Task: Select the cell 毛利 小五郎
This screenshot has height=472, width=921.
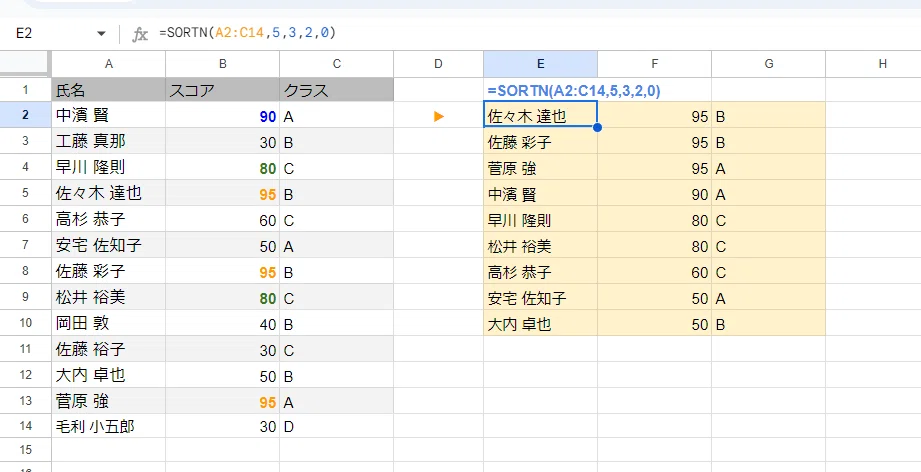Action: point(109,426)
